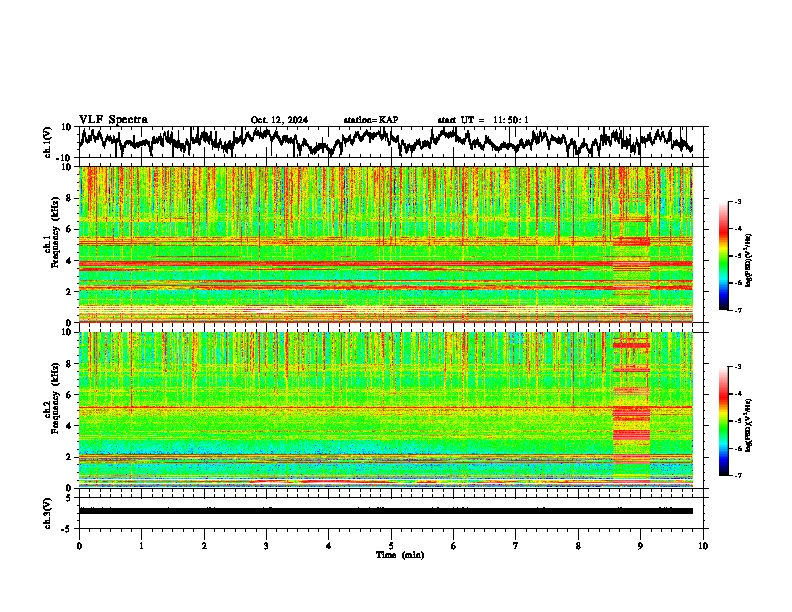Screen dimensions: 792x612
Task: Click the ch.2 "Frequency (kHz)" axis label
Action: click(x=55, y=398)
